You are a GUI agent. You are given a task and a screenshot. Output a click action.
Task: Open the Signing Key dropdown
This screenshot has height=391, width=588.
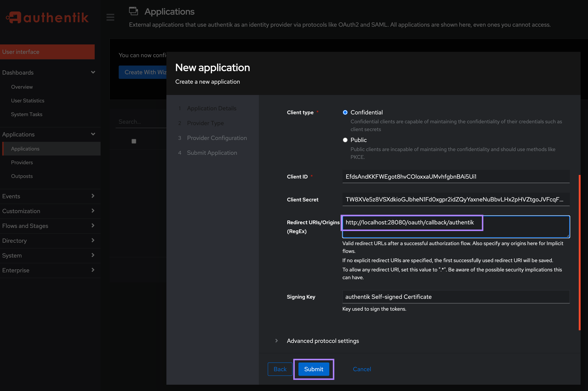tap(456, 297)
